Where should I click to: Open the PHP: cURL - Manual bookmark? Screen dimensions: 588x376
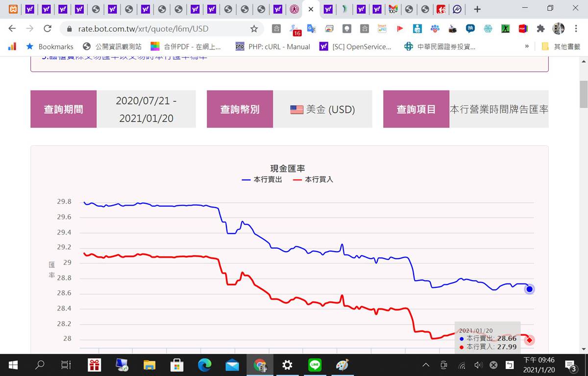coord(273,47)
